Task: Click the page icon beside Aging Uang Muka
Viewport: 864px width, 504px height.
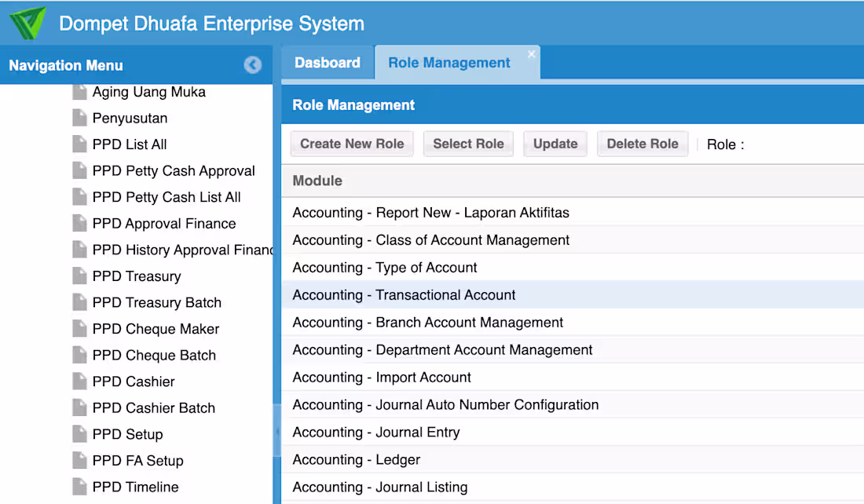Action: coord(79,92)
